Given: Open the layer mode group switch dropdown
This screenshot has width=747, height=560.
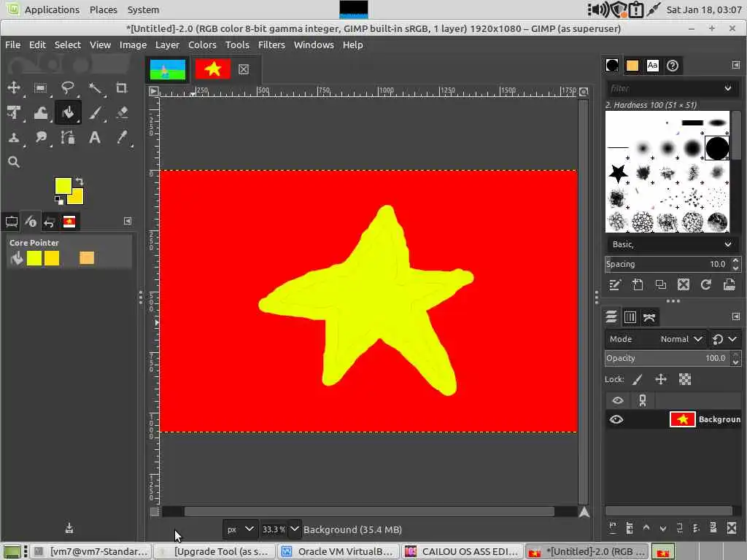Looking at the screenshot, I should [x=724, y=339].
